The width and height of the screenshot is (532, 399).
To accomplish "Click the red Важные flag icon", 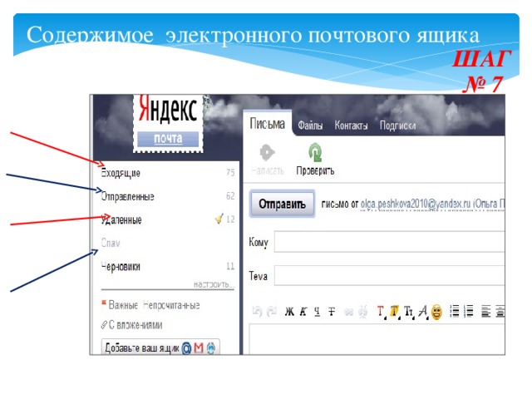I will coord(104,303).
